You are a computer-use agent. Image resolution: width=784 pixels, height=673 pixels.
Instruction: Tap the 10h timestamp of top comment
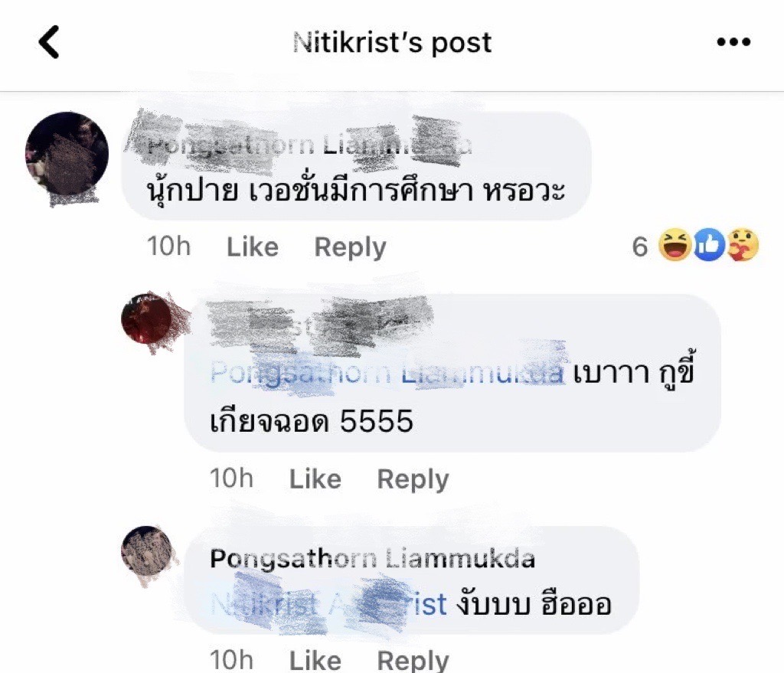[x=169, y=247]
